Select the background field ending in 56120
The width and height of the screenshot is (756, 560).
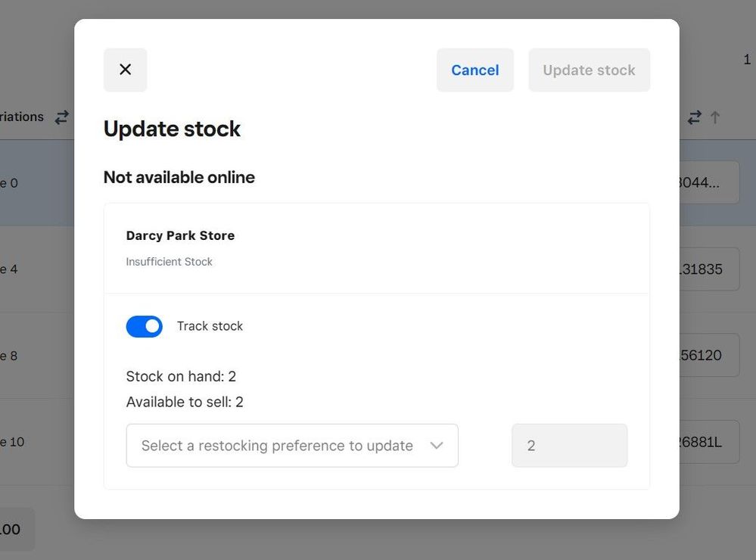(708, 355)
